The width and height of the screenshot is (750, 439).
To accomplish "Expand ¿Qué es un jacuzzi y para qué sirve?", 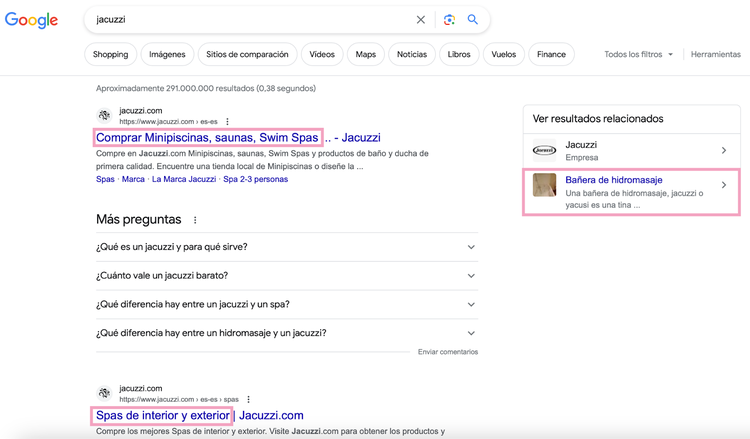I will (x=287, y=247).
